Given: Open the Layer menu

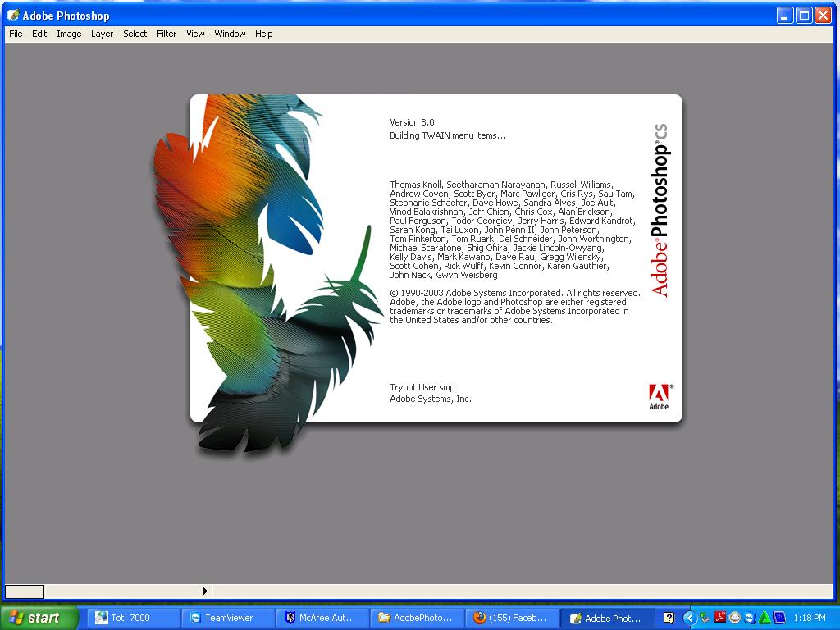Looking at the screenshot, I should (x=102, y=34).
